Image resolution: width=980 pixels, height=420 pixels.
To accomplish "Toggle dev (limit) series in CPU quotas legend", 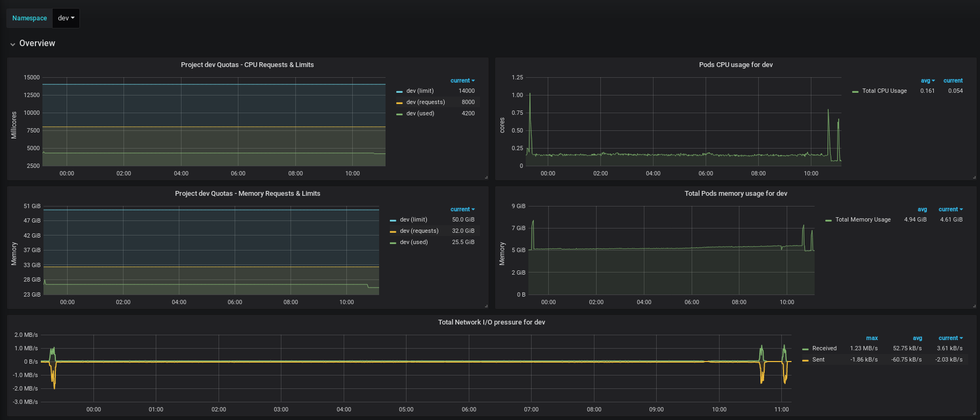I will pos(420,91).
